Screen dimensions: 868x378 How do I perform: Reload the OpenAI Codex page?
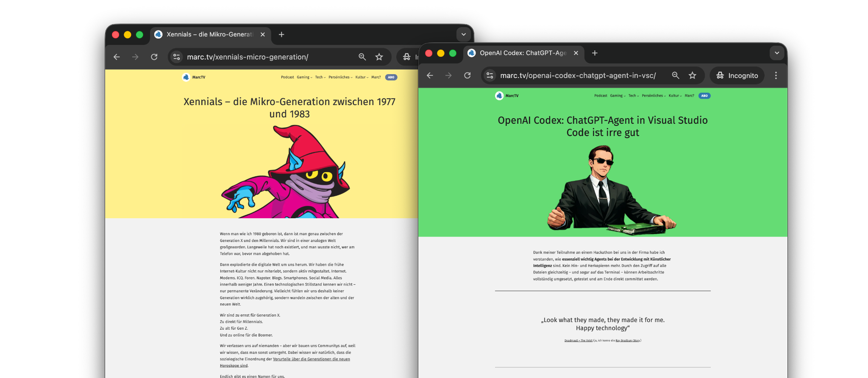tap(467, 75)
